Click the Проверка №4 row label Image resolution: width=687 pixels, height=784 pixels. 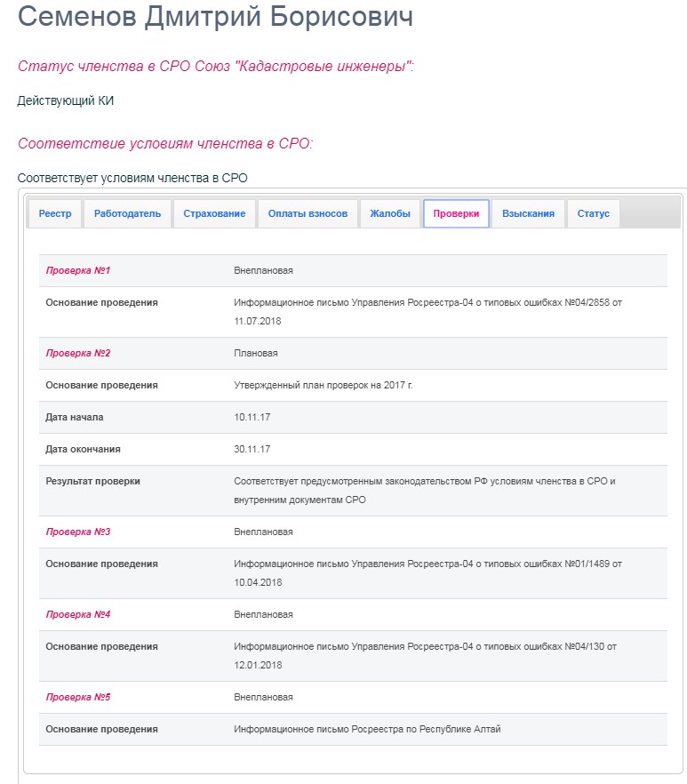pyautogui.click(x=78, y=614)
